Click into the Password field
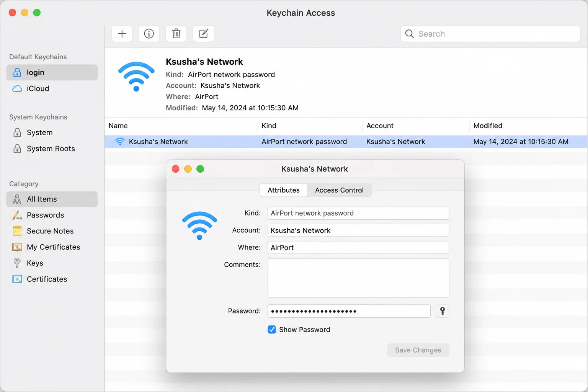Image resolution: width=588 pixels, height=392 pixels. click(x=349, y=311)
